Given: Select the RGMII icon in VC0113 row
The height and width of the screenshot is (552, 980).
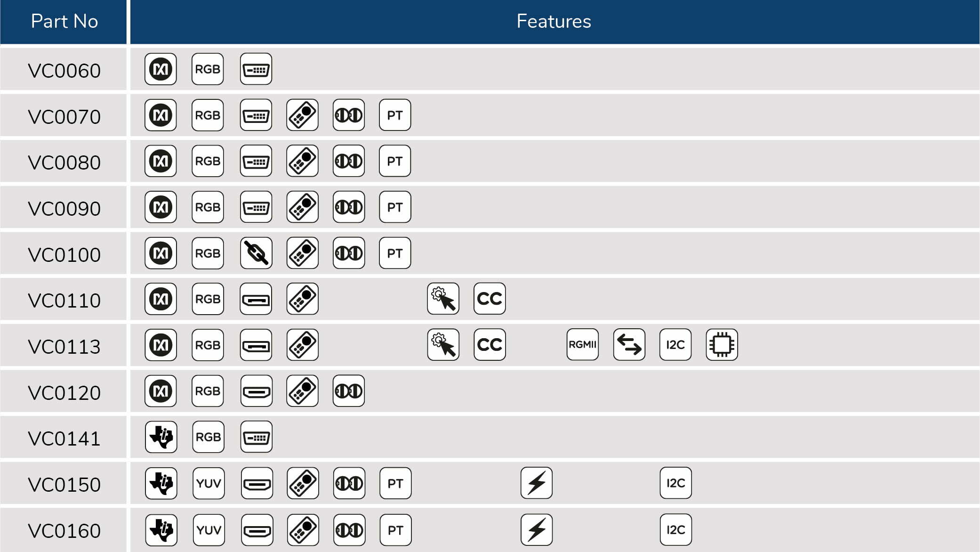Looking at the screenshot, I should [583, 345].
